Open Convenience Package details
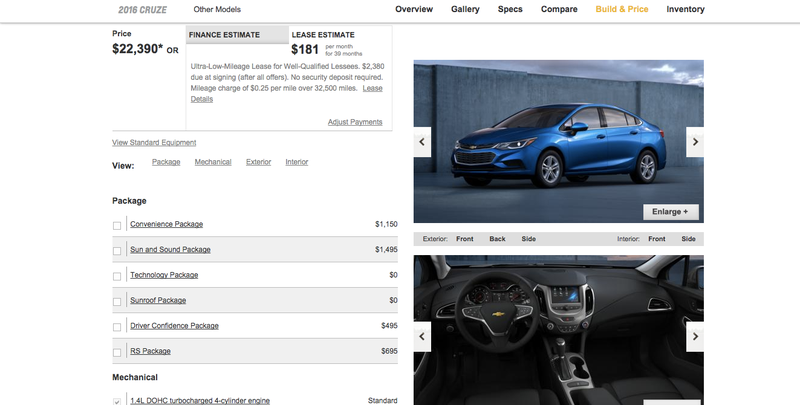 click(166, 224)
